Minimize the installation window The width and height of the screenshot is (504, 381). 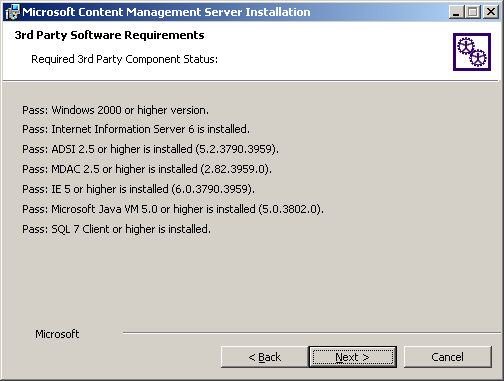pyautogui.click(x=456, y=12)
